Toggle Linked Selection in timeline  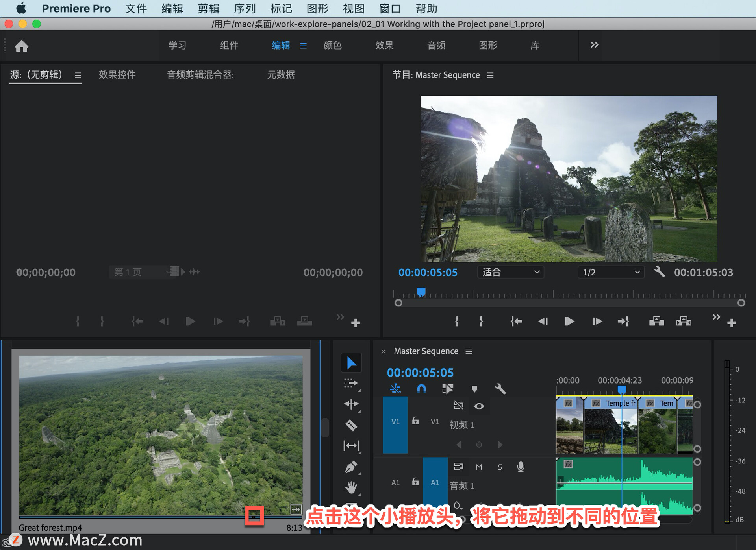coord(448,389)
